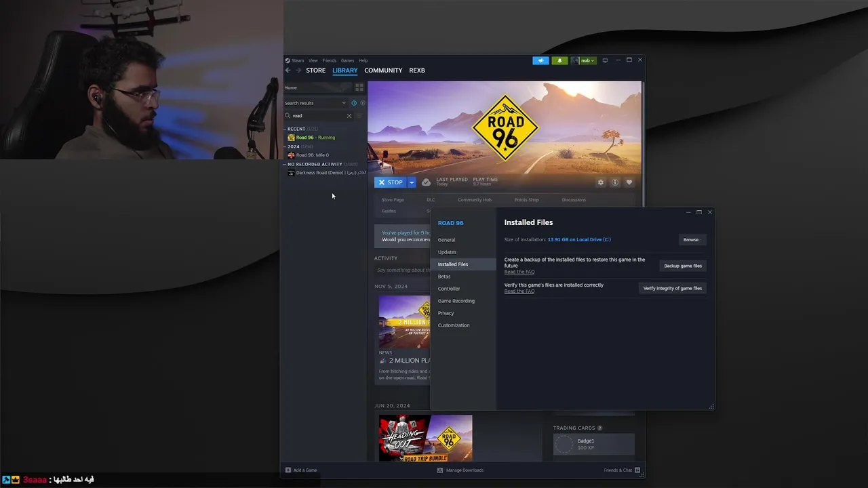Open the View menu
Screen dimensions: 868x488
pyautogui.click(x=313, y=60)
